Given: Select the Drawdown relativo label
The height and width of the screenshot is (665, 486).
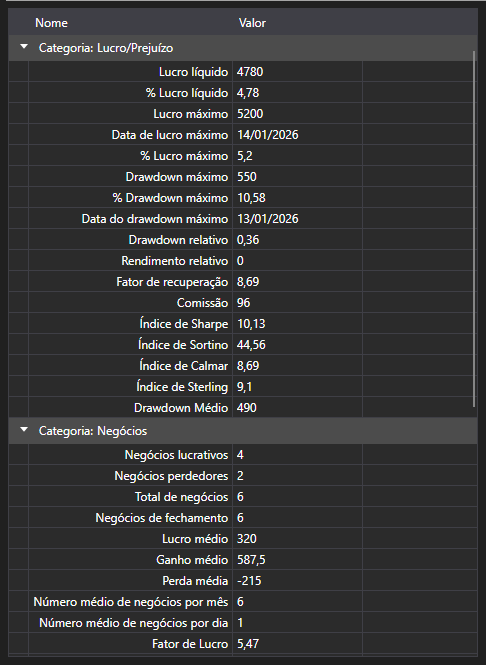Looking at the screenshot, I should click(x=178, y=240).
